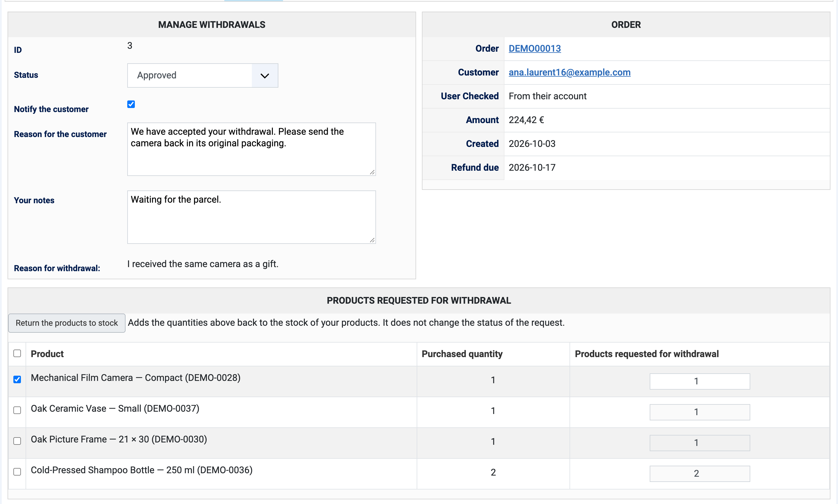This screenshot has width=838, height=504.
Task: Click the amount value 224,42 €
Action: tap(527, 120)
